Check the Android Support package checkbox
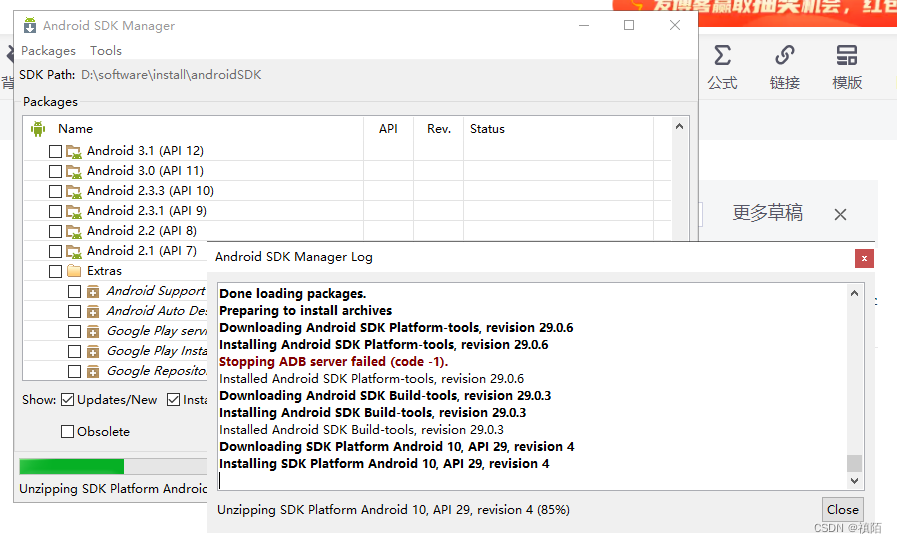The image size is (897, 543). click(x=74, y=292)
